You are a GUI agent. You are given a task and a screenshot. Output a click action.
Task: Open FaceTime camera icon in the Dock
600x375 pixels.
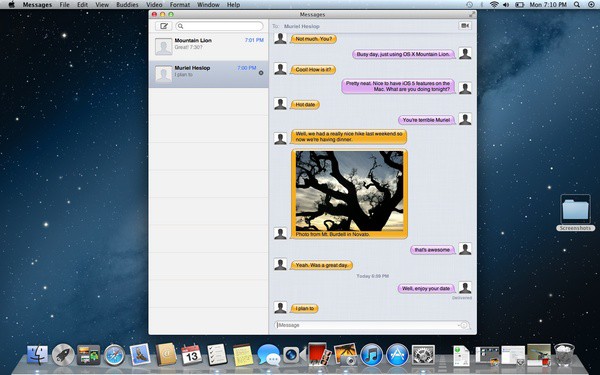pyautogui.click(x=293, y=355)
